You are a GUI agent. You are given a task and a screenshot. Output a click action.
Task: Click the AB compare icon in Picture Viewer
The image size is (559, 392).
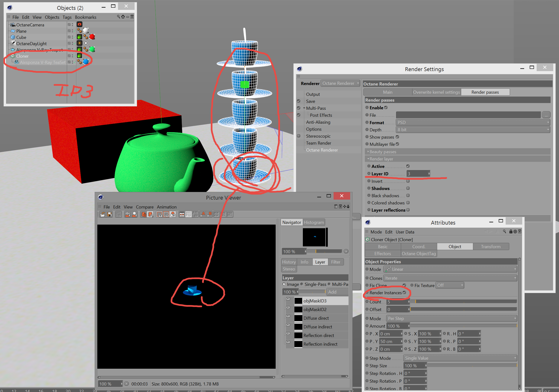coord(182,214)
